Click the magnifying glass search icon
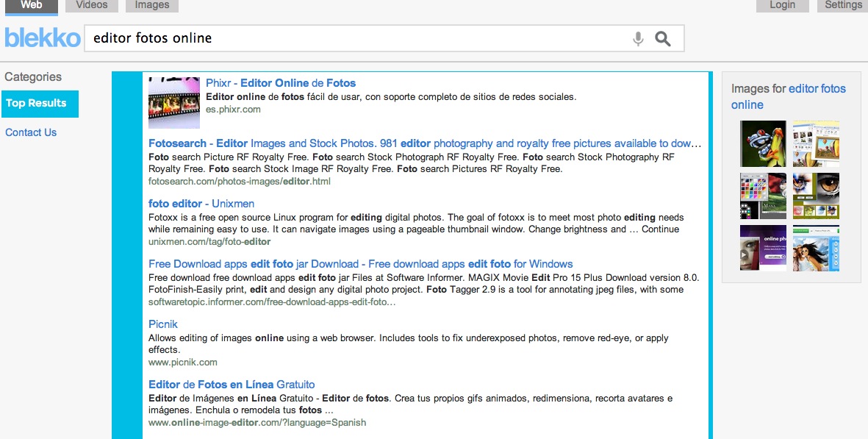This screenshot has width=868, height=439. (663, 39)
